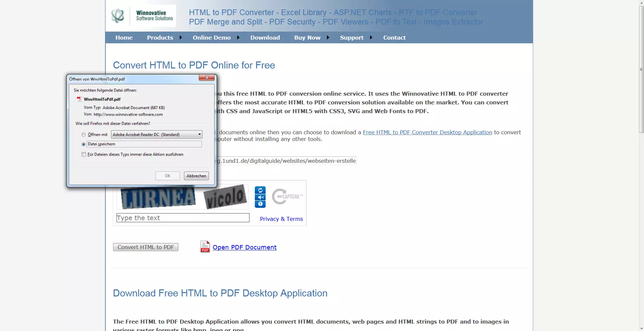Click the 'http://www.winnovative-software.com' source text
Screen dimensions: 644x331
pyautogui.click(x=128, y=114)
